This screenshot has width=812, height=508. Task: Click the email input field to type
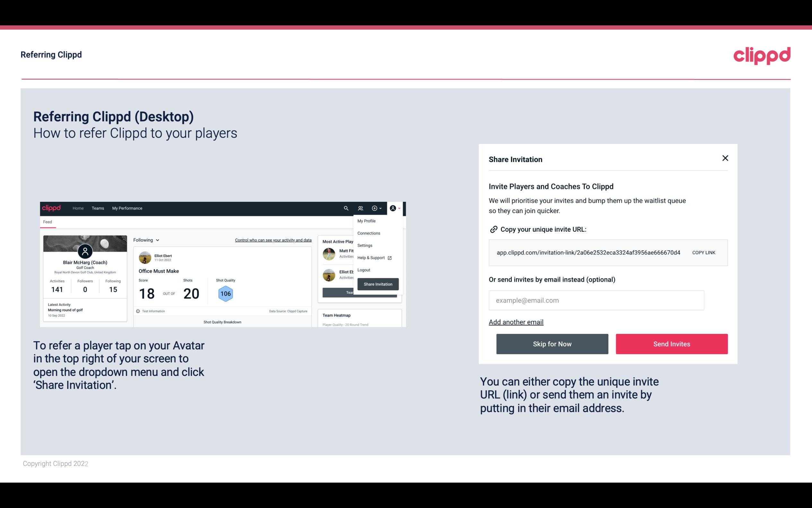coord(596,300)
